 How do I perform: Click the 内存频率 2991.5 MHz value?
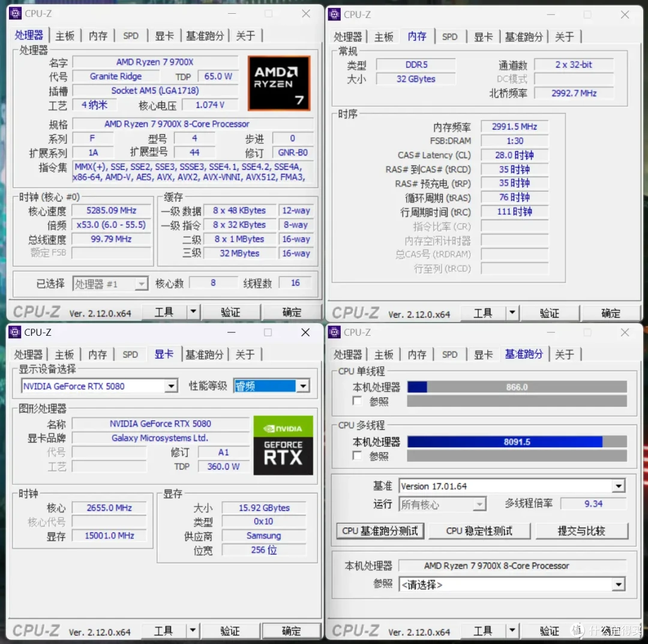[x=515, y=127]
